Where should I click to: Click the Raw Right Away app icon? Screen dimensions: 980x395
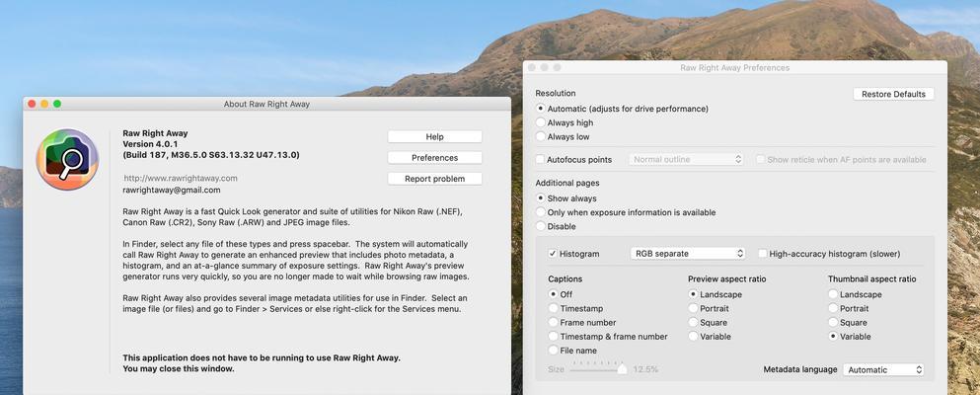pyautogui.click(x=67, y=159)
